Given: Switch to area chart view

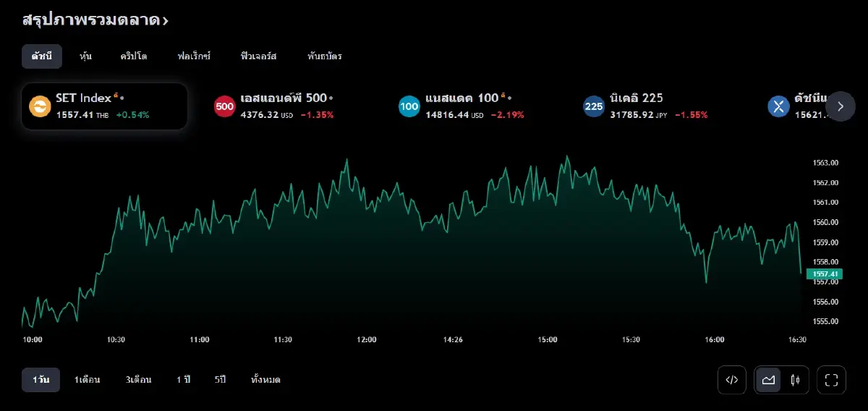Looking at the screenshot, I should pyautogui.click(x=768, y=380).
